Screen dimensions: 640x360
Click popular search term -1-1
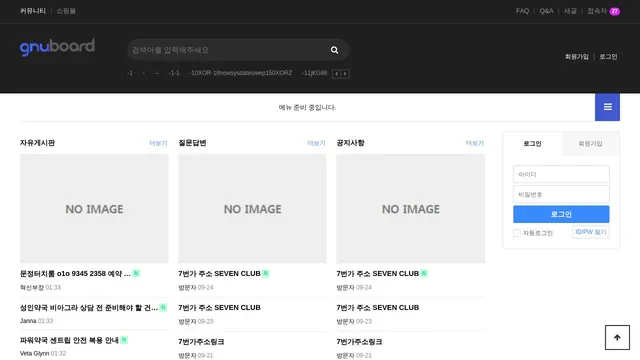[x=174, y=73]
